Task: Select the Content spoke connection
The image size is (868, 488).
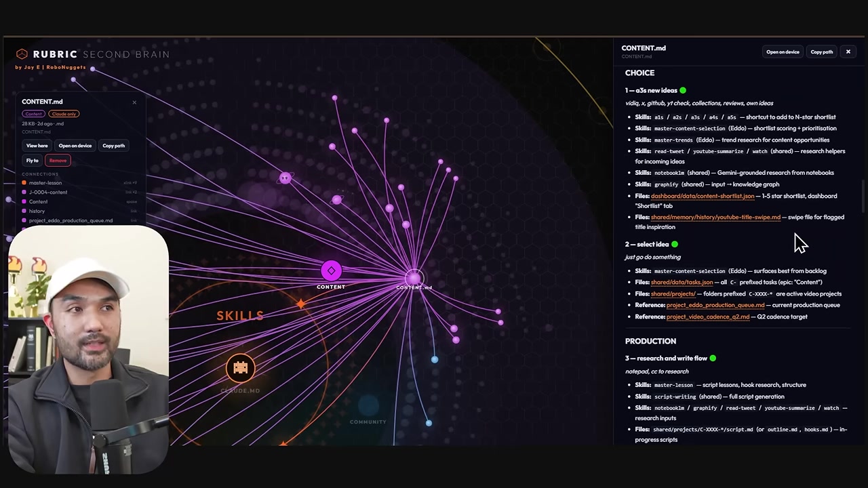Action: coord(79,202)
